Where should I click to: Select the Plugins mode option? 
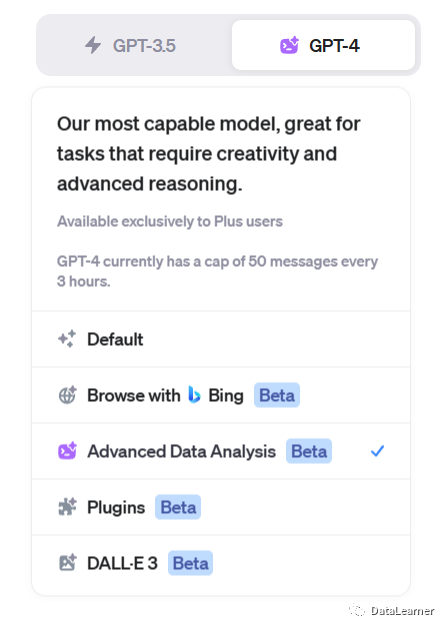click(x=221, y=507)
